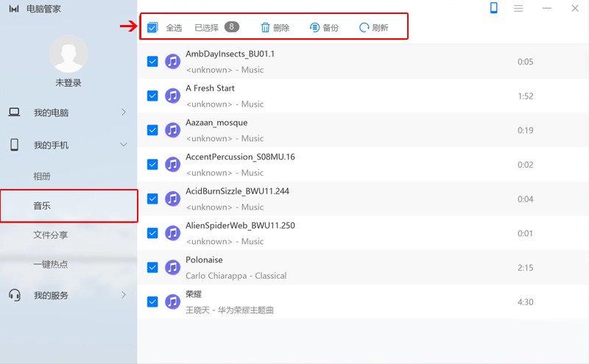Click the refresh icon in the toolbar
The height and width of the screenshot is (364, 589).
pos(364,28)
